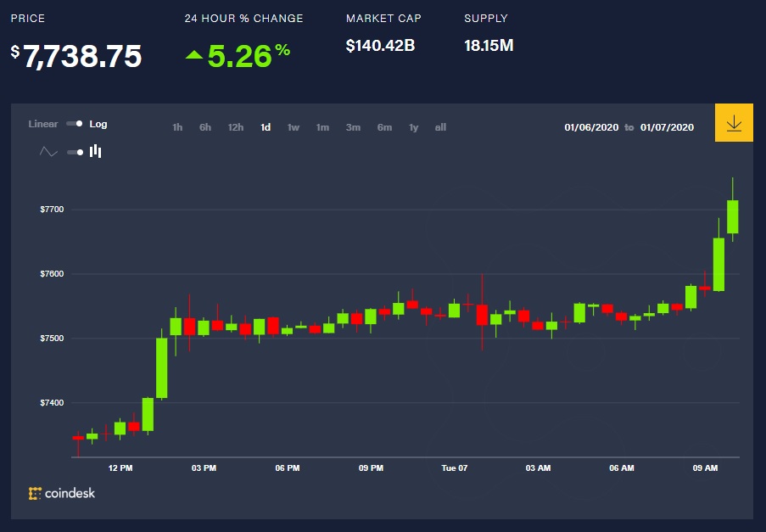766x532 pixels.
Task: Switch to the 6m time range
Action: [384, 127]
